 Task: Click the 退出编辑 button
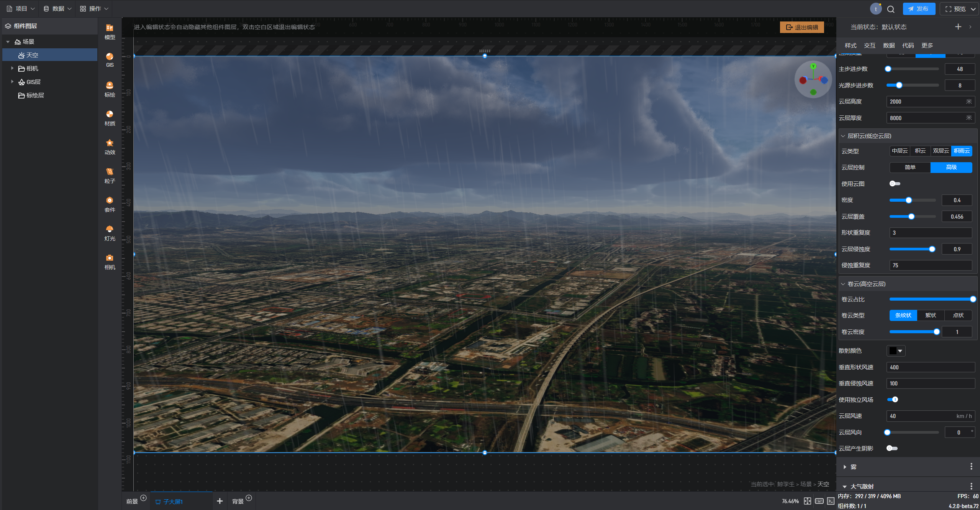pyautogui.click(x=802, y=27)
